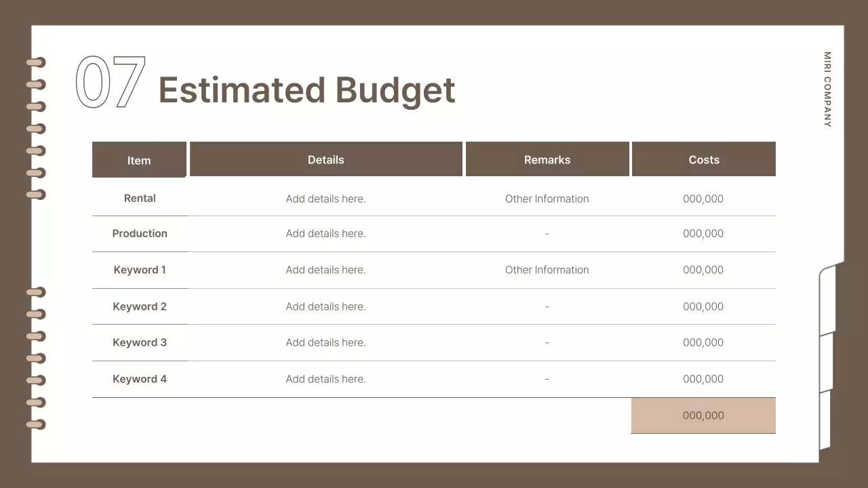Select the "Remarks" column header
The height and width of the screenshot is (488, 868).
coord(547,160)
